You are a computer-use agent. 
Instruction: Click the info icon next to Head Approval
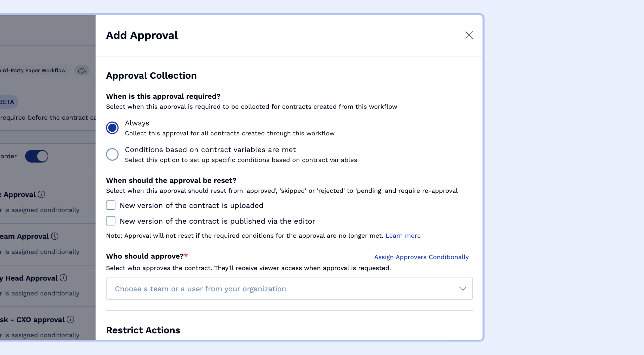(x=63, y=278)
